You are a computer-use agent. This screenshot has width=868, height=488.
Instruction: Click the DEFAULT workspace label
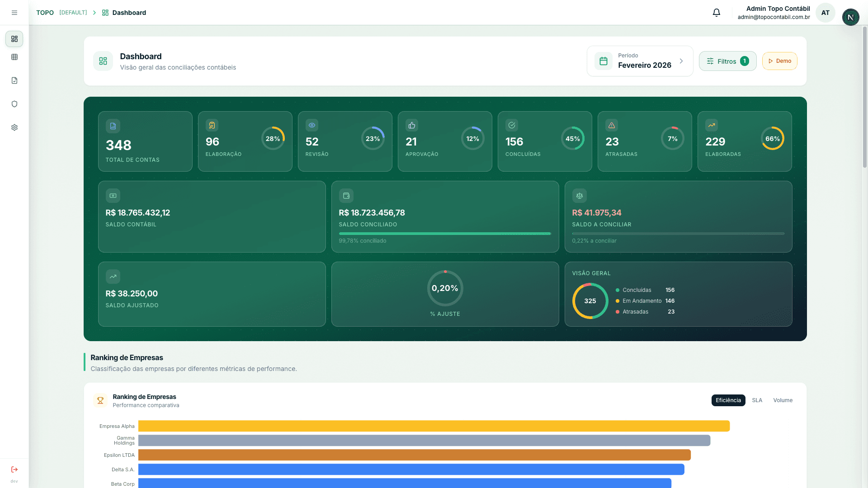[73, 13]
